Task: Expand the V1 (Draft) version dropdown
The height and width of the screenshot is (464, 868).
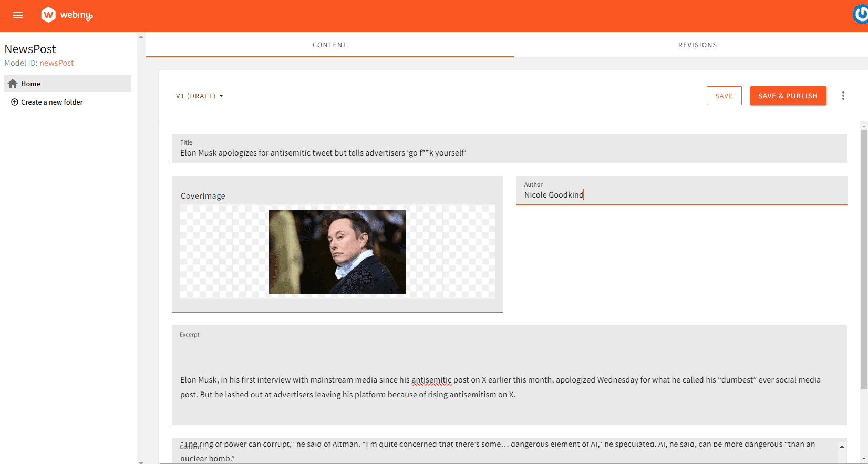Action: pyautogui.click(x=199, y=96)
